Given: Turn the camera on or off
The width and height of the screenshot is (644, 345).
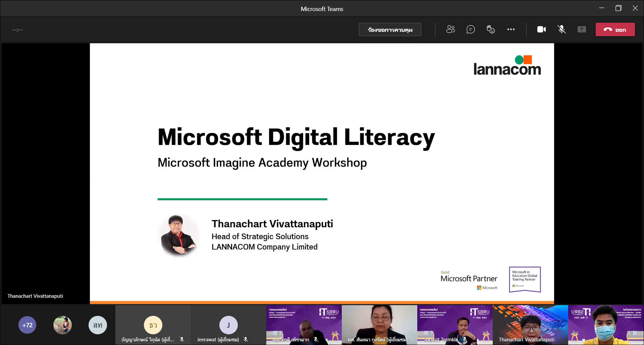Looking at the screenshot, I should [541, 29].
